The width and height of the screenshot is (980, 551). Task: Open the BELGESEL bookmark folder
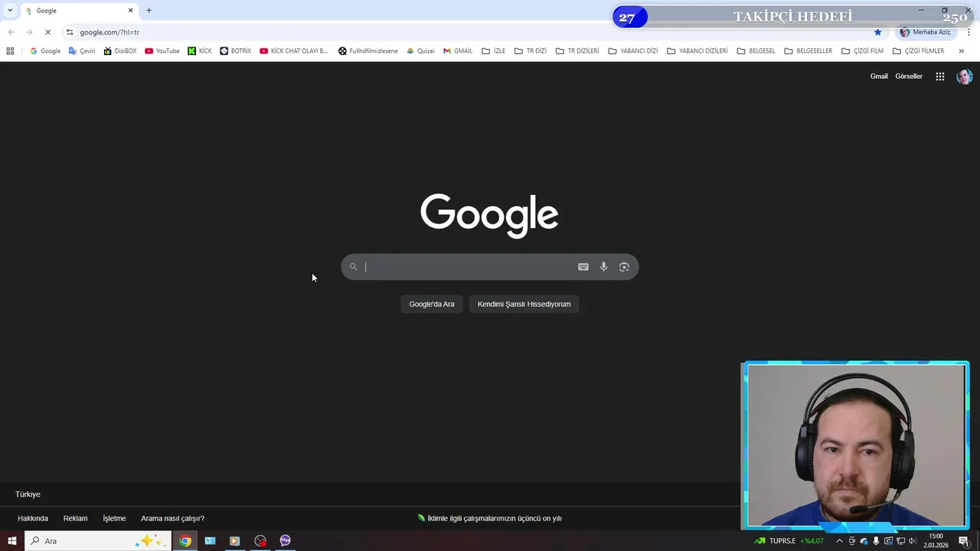pos(756,51)
